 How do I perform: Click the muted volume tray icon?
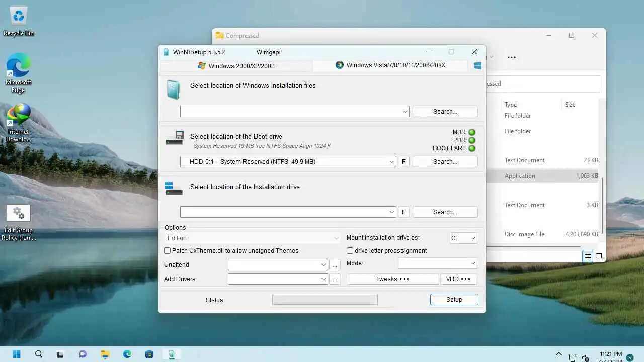coord(585,357)
